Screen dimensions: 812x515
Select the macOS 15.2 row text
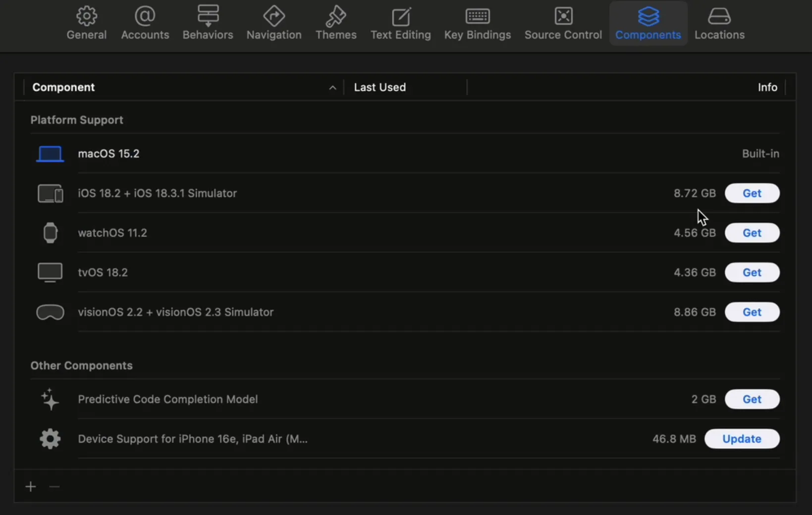[108, 154]
